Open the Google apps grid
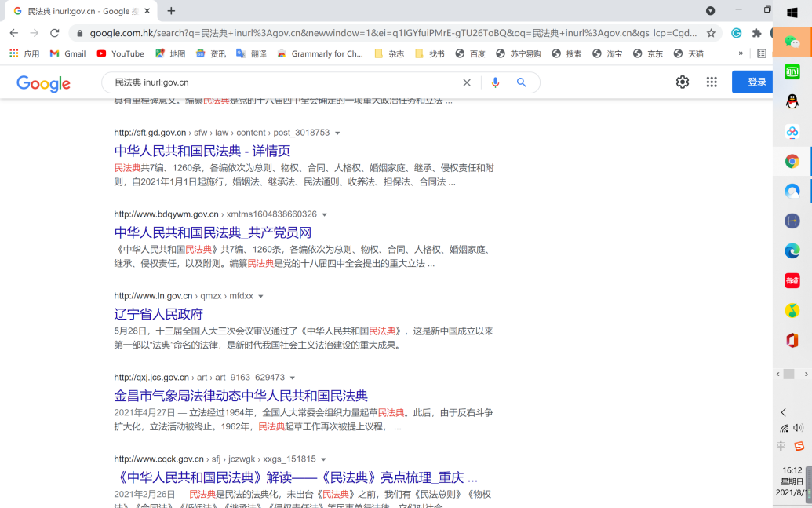 click(x=712, y=82)
